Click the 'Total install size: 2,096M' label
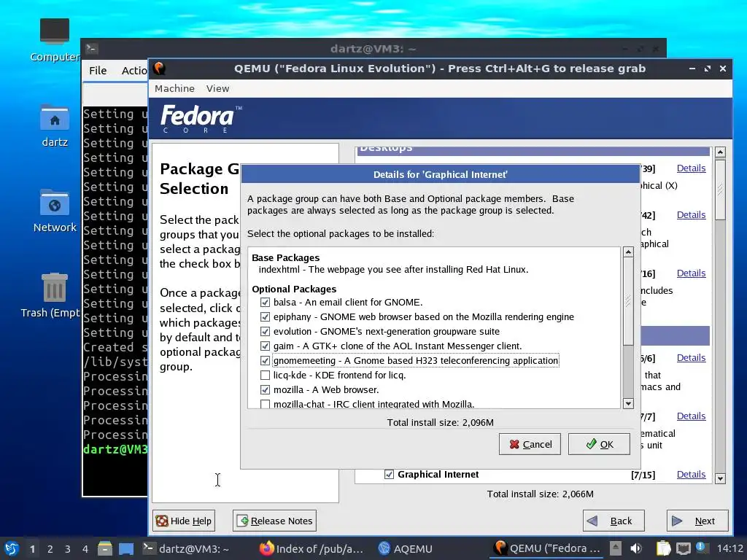Viewport: 747px width, 560px height. [x=440, y=422]
